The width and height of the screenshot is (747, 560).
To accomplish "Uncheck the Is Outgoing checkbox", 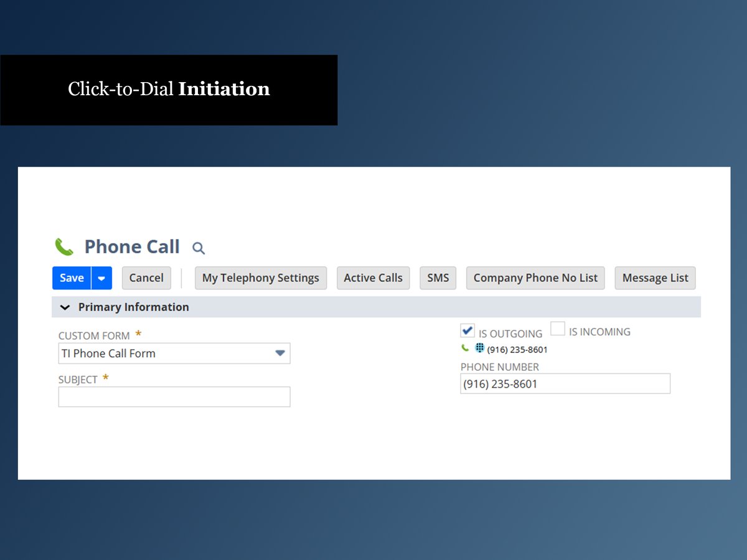I will [x=467, y=330].
